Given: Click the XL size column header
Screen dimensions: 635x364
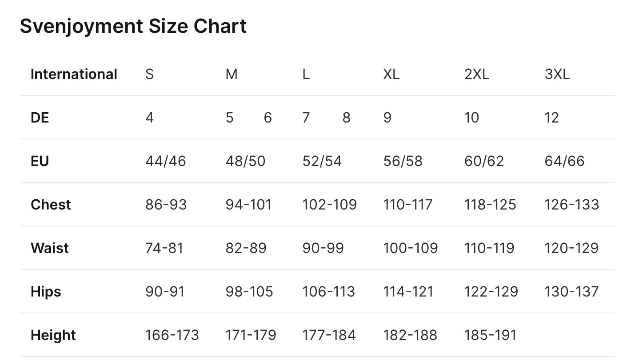Looking at the screenshot, I should coord(391,74).
